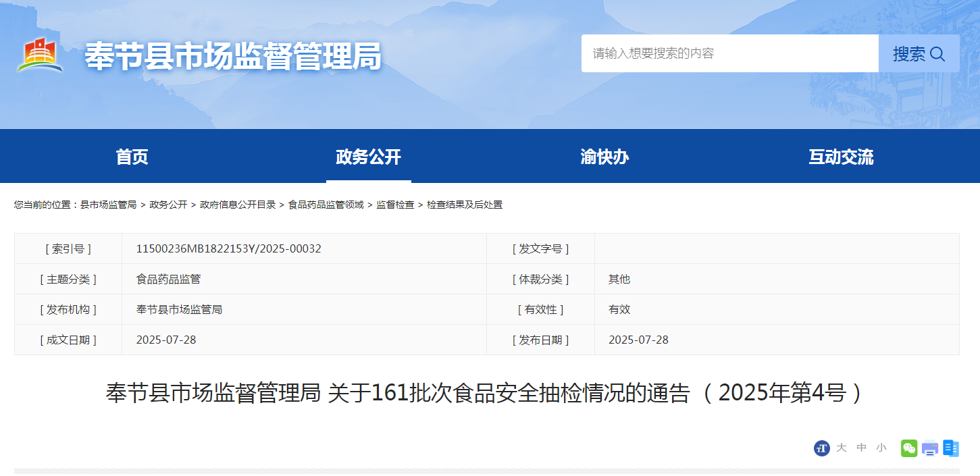
Task: Open the 首页 navigation tab
Action: [132, 157]
